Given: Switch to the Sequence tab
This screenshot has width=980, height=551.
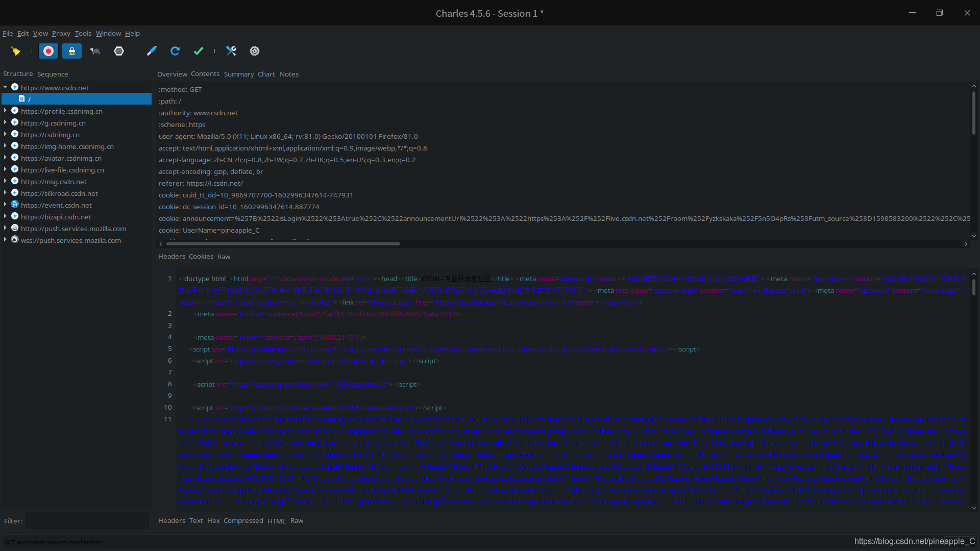Looking at the screenshot, I should [52, 74].
